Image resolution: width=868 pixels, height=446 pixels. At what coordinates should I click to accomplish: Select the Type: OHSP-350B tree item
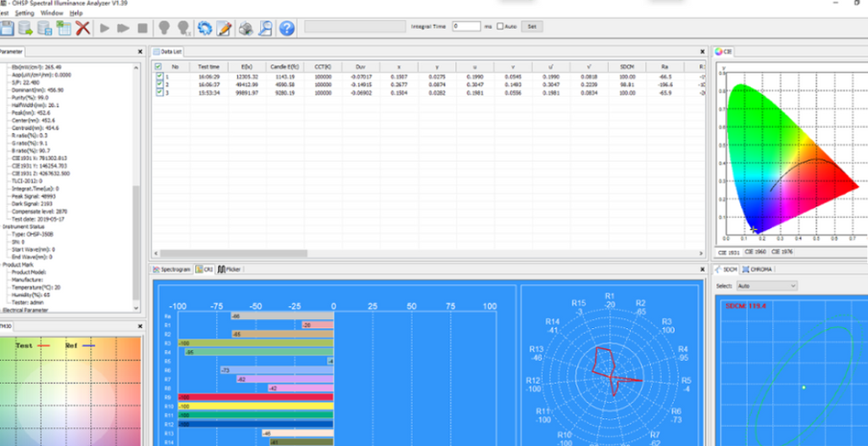[x=33, y=234]
